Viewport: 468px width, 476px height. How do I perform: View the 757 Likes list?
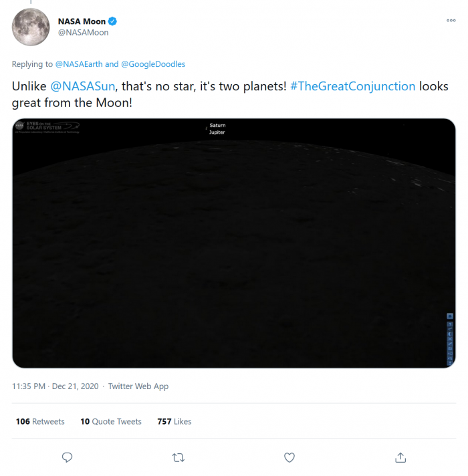coord(174,422)
